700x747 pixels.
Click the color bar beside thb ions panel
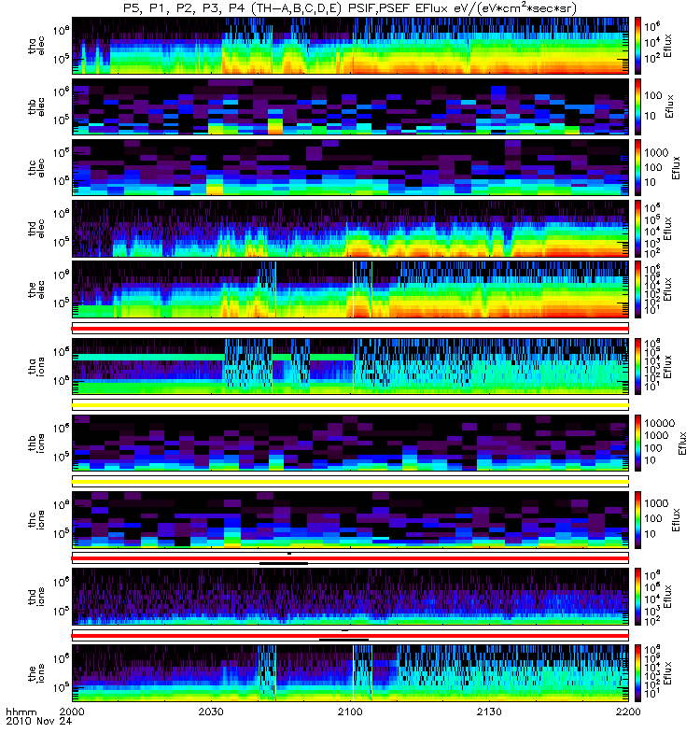[x=637, y=443]
